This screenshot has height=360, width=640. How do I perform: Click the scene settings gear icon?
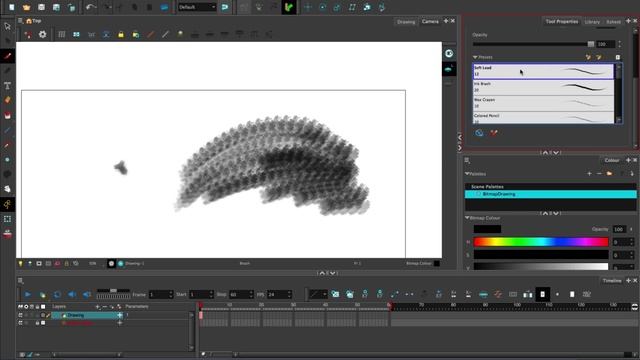42,35
